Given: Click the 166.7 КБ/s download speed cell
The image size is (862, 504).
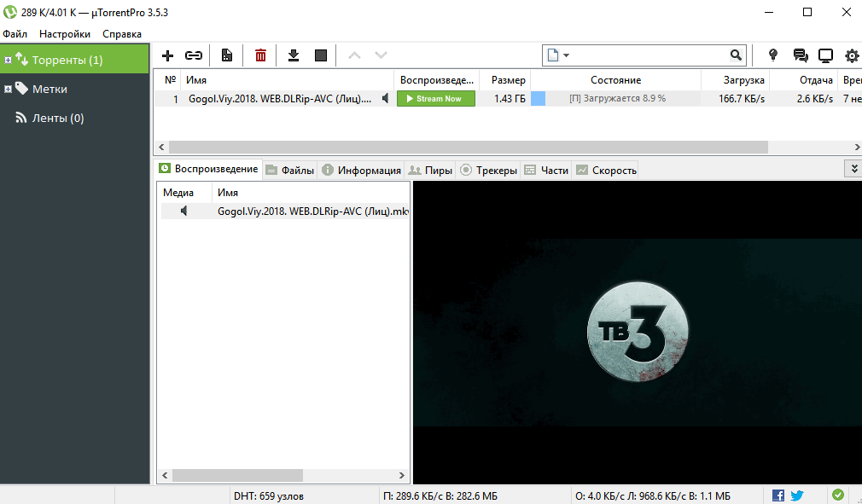Looking at the screenshot, I should point(741,99).
